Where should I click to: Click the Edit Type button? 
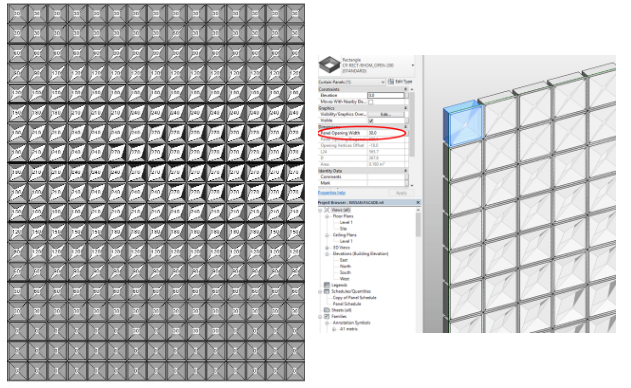(x=400, y=82)
